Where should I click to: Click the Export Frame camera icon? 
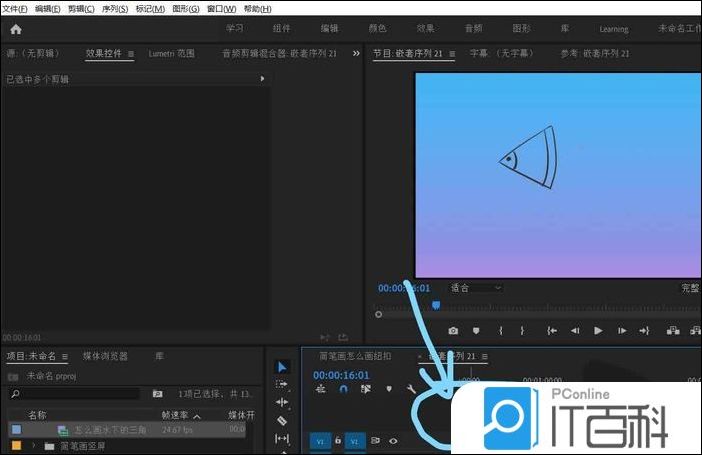(453, 330)
